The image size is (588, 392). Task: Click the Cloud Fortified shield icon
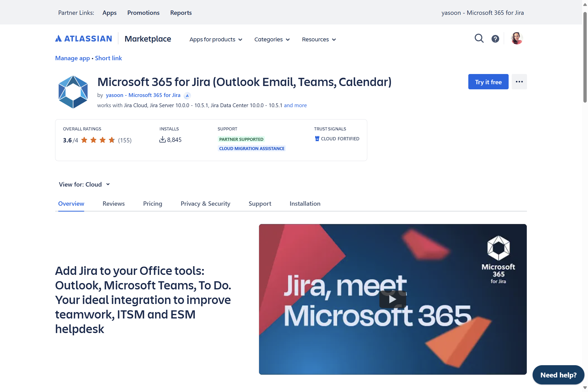317,139
